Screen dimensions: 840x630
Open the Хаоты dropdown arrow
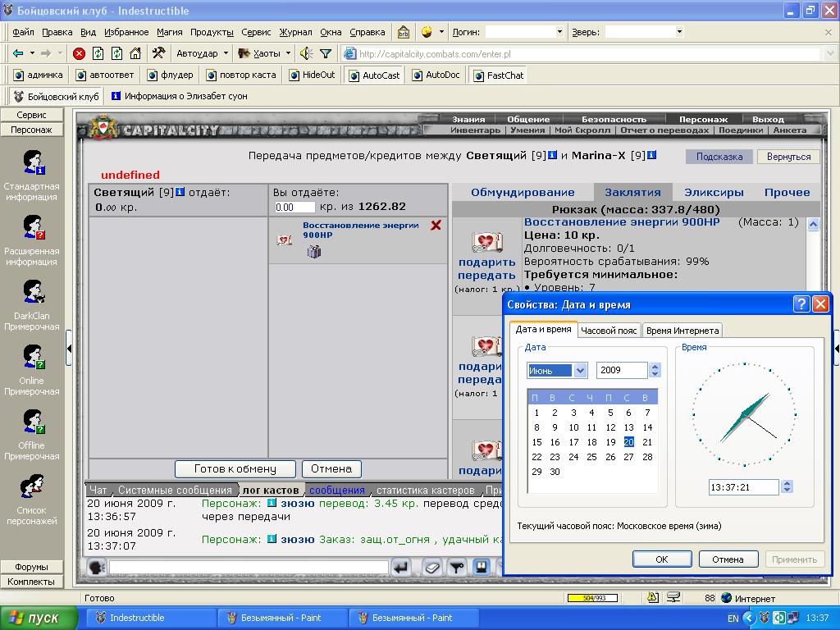(x=288, y=53)
